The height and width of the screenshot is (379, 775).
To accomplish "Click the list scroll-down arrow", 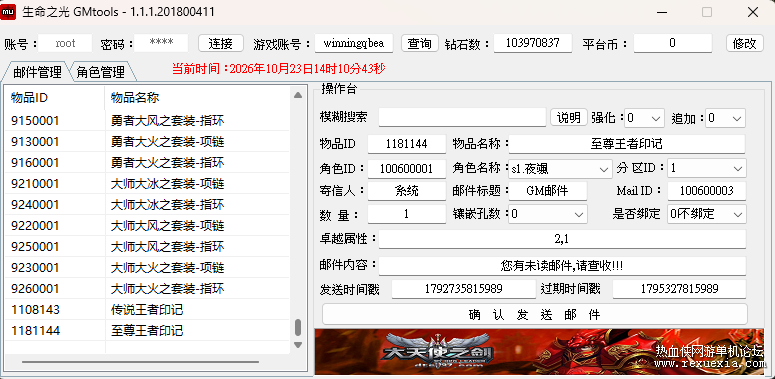I will [298, 344].
